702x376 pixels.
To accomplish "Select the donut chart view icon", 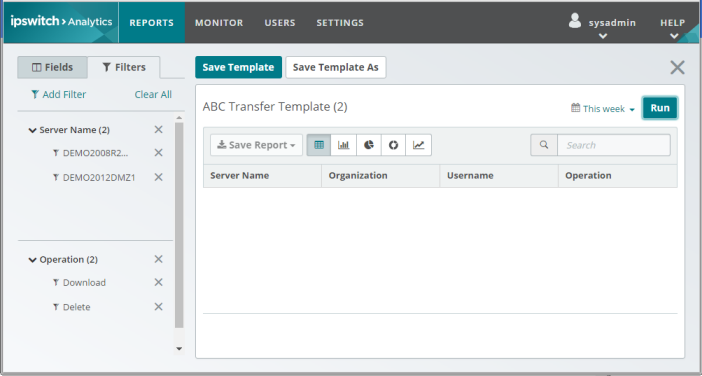I will 393,145.
